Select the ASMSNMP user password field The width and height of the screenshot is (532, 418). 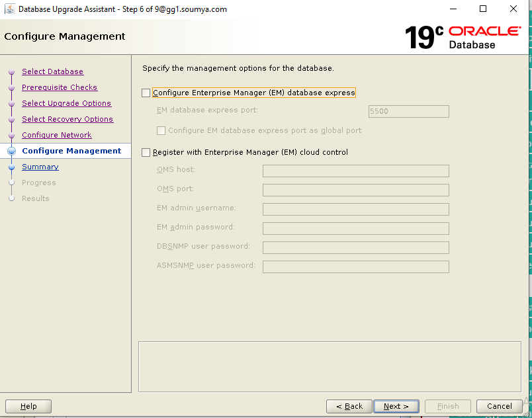pyautogui.click(x=355, y=267)
